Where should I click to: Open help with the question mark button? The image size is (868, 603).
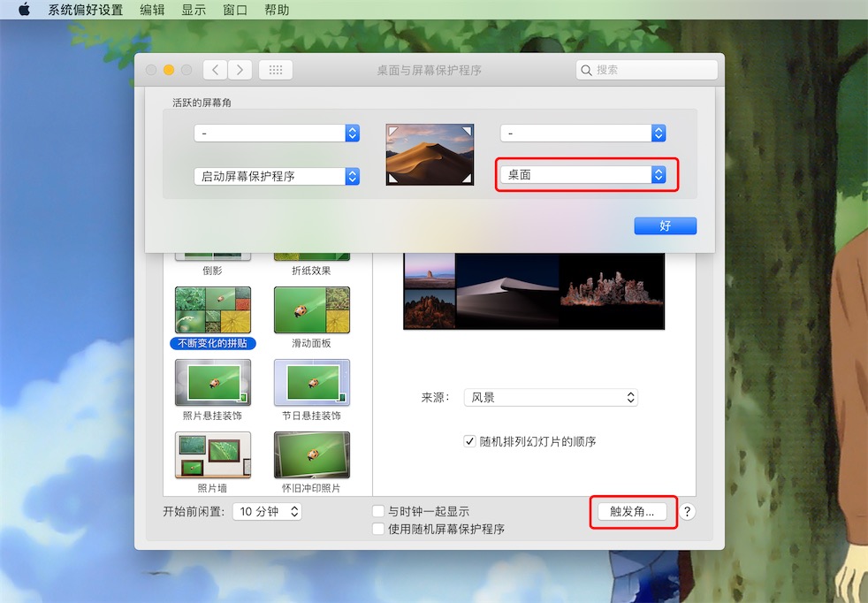click(687, 512)
